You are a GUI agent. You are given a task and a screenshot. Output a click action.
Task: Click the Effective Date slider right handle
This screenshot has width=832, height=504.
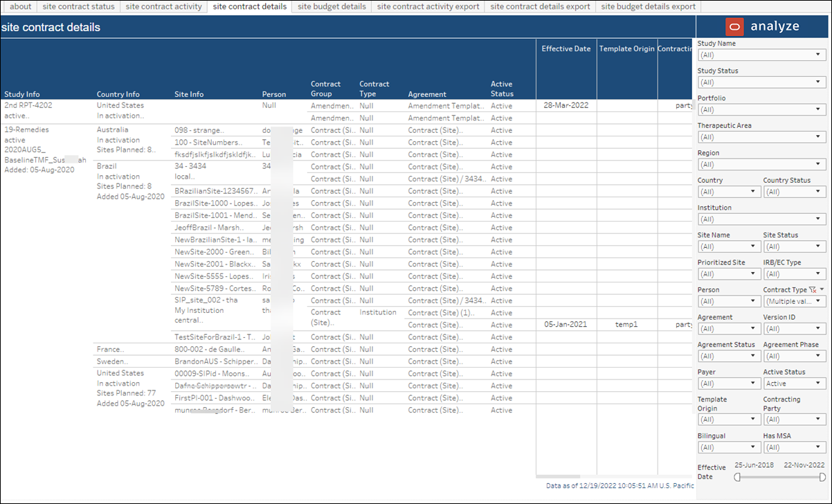(822, 477)
